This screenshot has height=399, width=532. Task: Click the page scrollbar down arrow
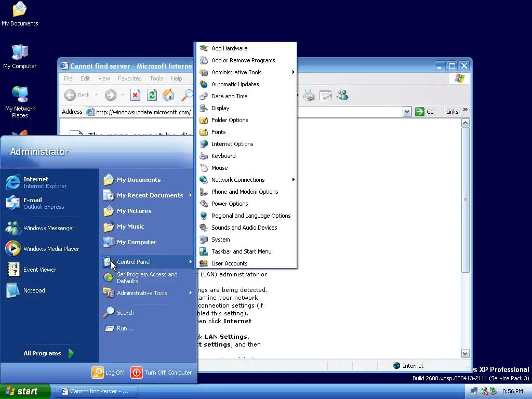pyautogui.click(x=465, y=353)
